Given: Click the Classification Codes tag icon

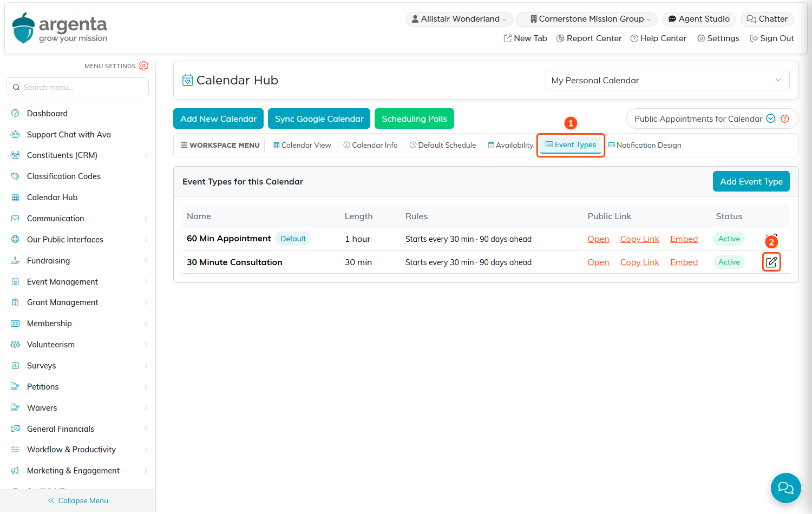Looking at the screenshot, I should (15, 176).
